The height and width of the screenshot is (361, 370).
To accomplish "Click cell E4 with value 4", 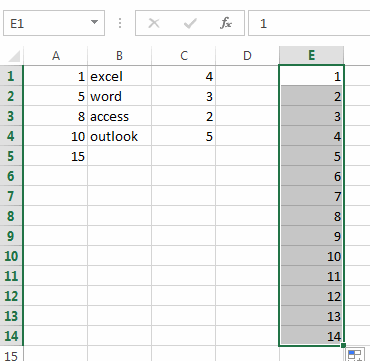I will 311,136.
